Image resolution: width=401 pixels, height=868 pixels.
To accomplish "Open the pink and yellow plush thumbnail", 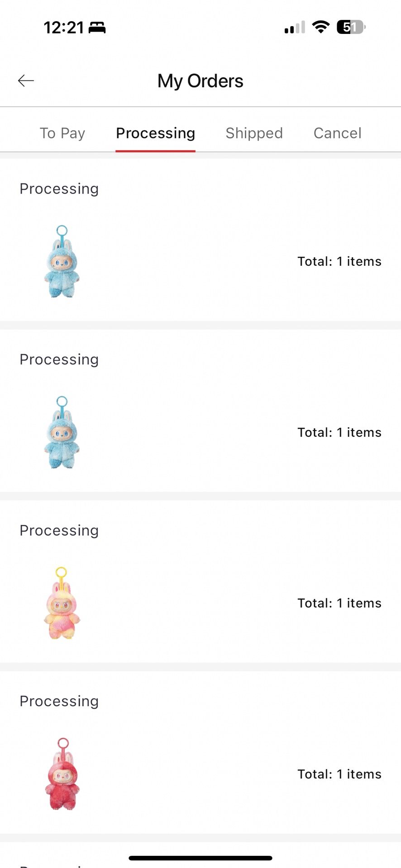I will pos(62,603).
